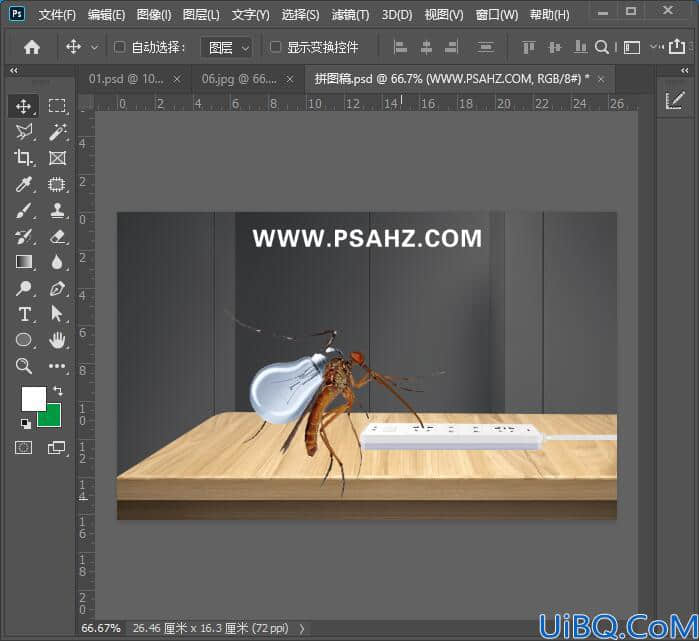Enable the 自动选择 checkbox
The image size is (699, 641).
coord(119,47)
